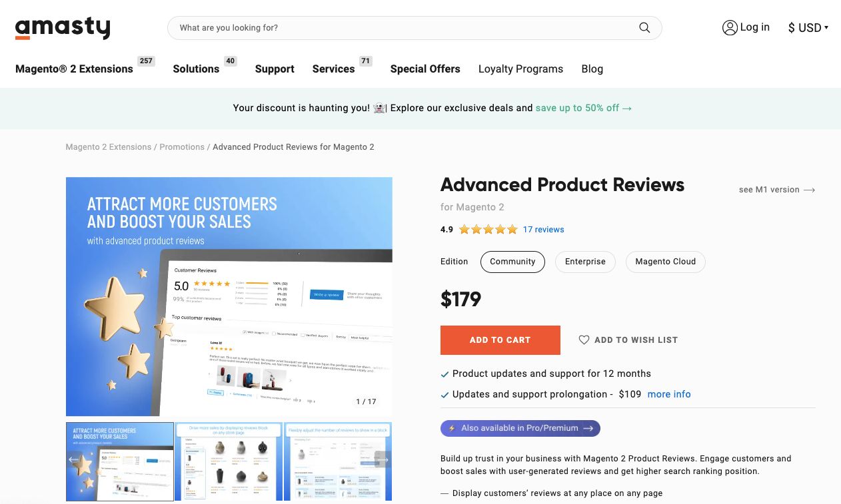Image resolution: width=841 pixels, height=504 pixels.
Task: Click the ADD TO CART button
Action: pos(500,340)
